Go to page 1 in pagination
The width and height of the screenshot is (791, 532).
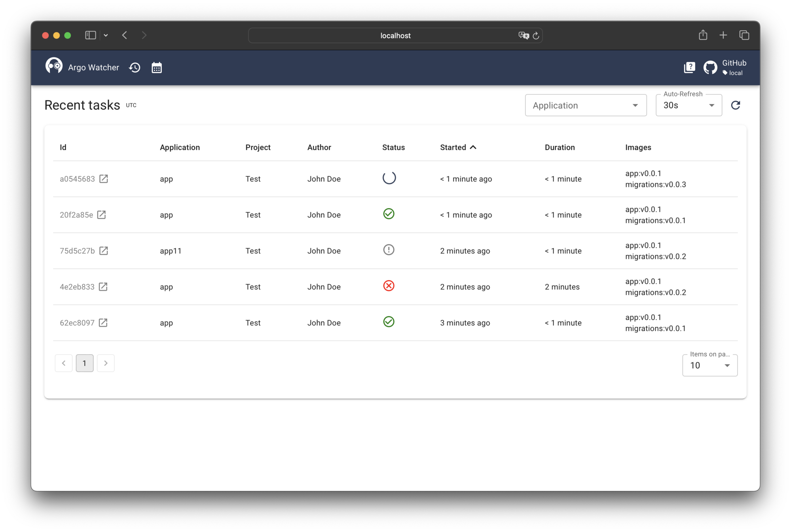click(85, 363)
